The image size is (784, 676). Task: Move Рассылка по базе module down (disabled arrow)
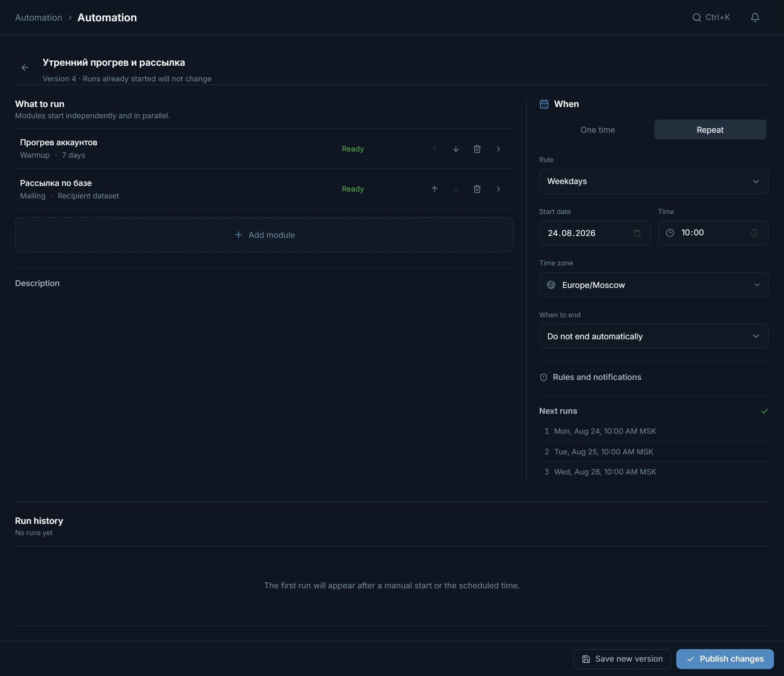[x=456, y=189]
